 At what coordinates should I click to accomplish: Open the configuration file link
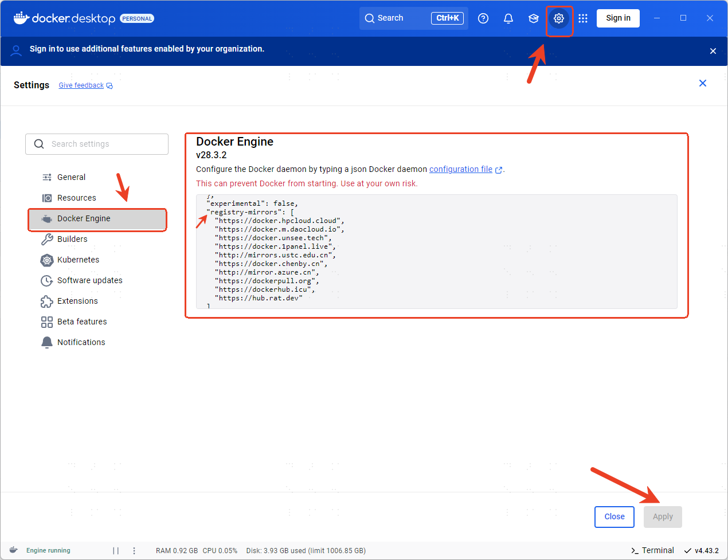coord(461,170)
